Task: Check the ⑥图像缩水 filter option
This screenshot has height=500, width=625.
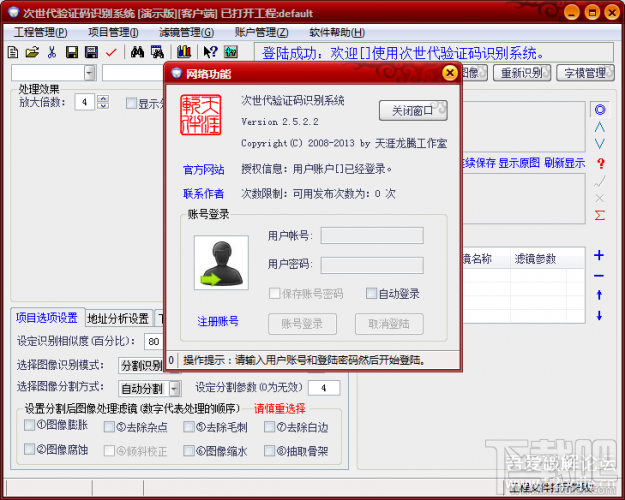Action: pyautogui.click(x=189, y=451)
